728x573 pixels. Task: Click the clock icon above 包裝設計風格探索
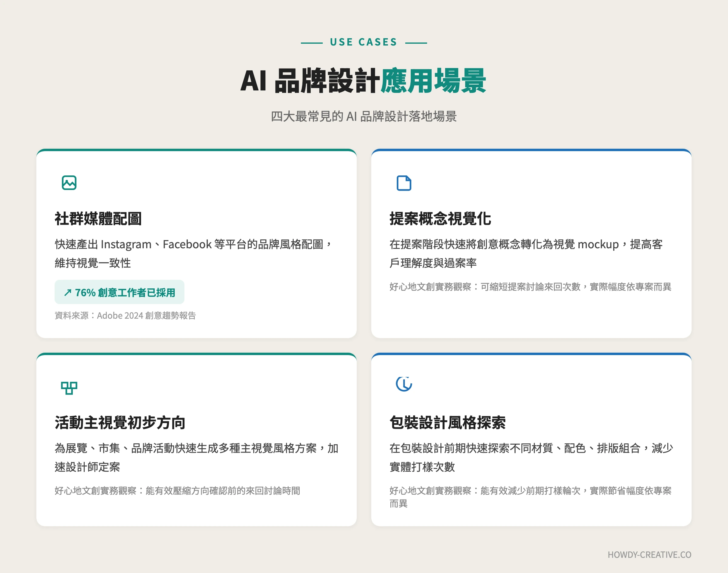[x=404, y=384]
